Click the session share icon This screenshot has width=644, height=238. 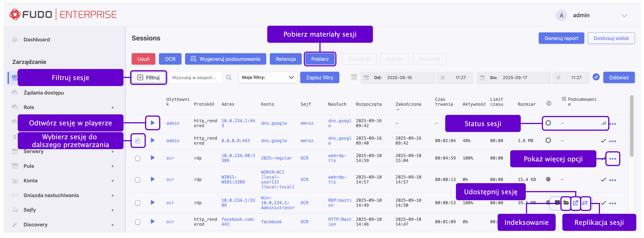point(575,203)
